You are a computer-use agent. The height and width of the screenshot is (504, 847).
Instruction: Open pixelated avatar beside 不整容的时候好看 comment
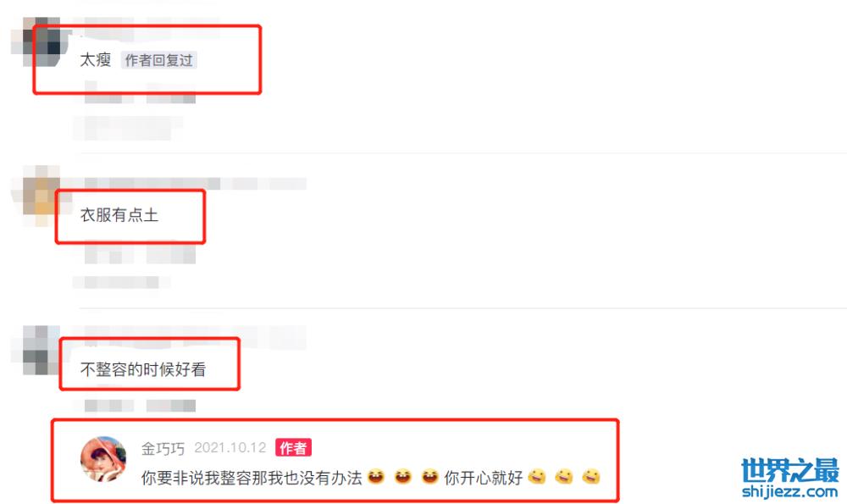(x=35, y=350)
